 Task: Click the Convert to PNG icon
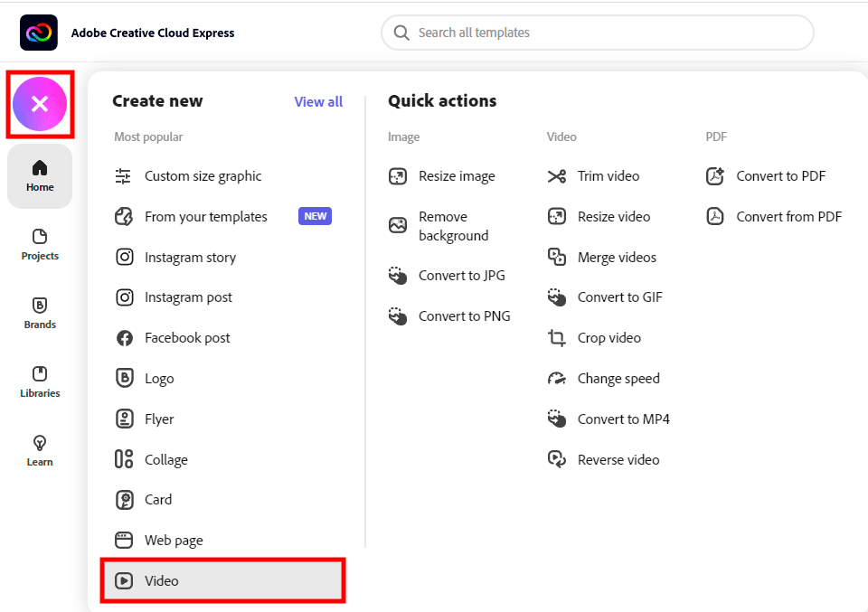pyautogui.click(x=398, y=316)
